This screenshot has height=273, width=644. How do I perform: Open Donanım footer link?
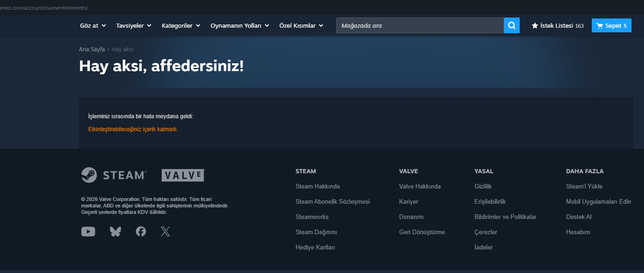[411, 217]
